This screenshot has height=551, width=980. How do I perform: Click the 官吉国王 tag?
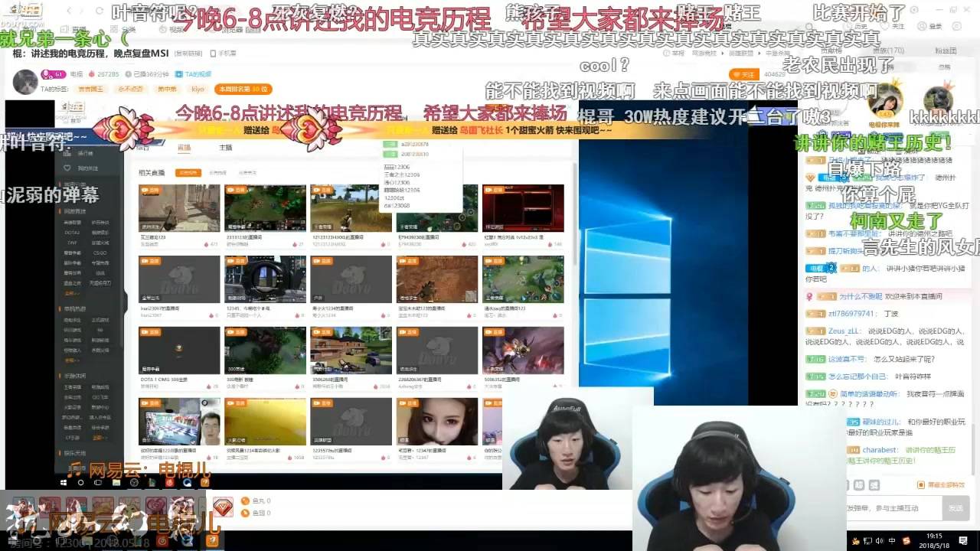coord(91,89)
